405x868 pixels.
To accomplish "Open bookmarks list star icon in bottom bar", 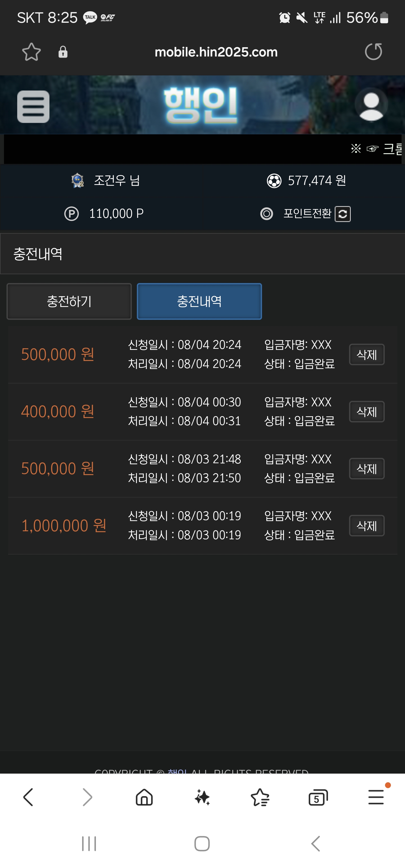I will pos(260,797).
